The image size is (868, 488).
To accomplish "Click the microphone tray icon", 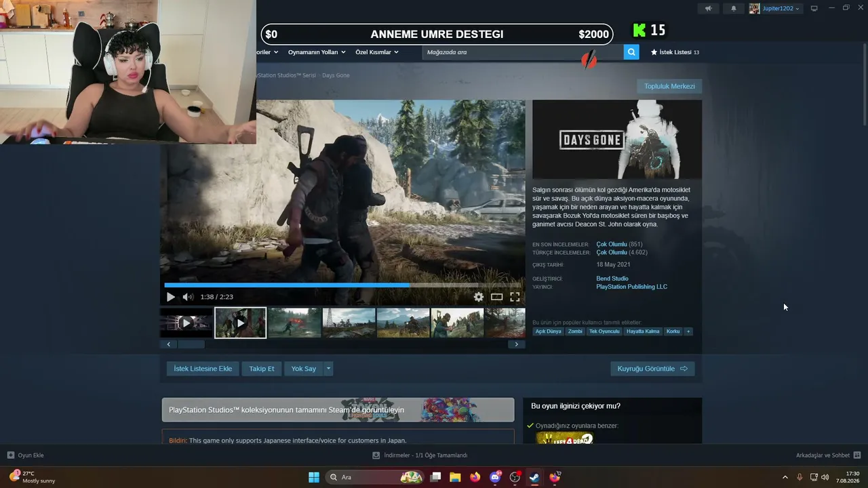I will [800, 477].
